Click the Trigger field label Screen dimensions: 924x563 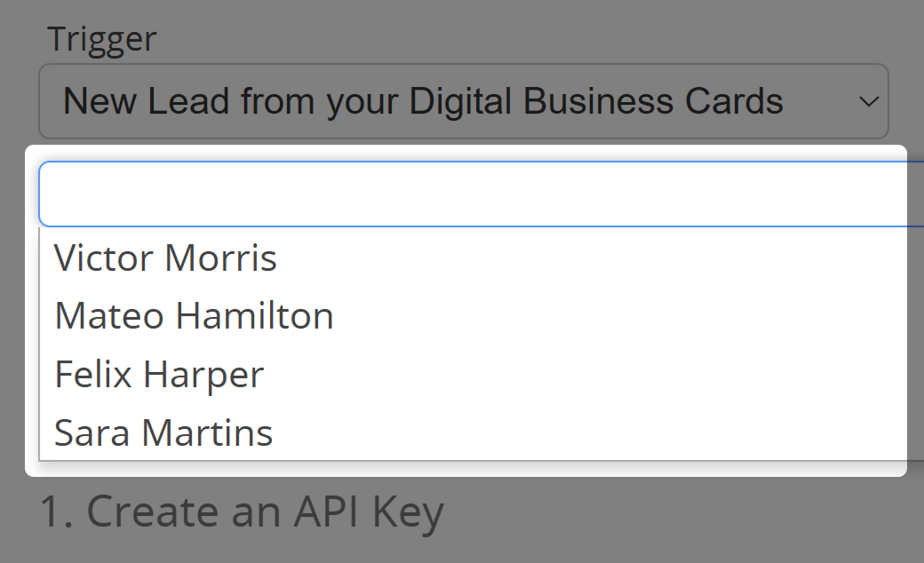click(101, 39)
